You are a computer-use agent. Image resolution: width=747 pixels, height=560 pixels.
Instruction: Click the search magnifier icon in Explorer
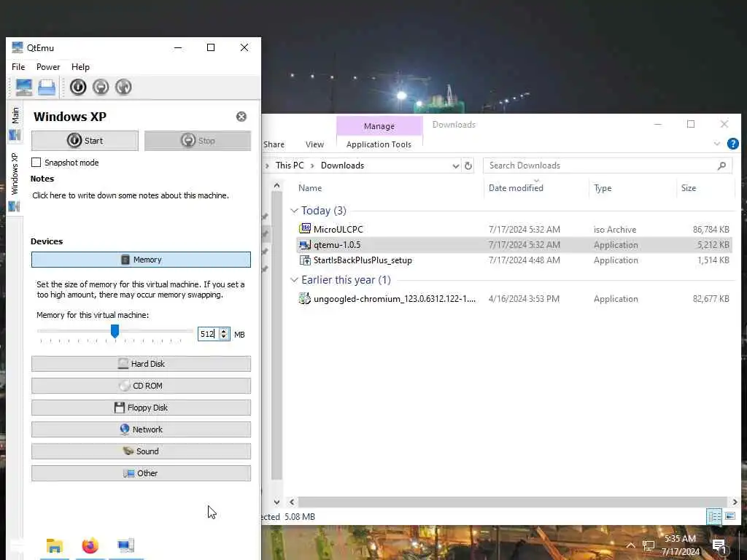[x=721, y=166]
